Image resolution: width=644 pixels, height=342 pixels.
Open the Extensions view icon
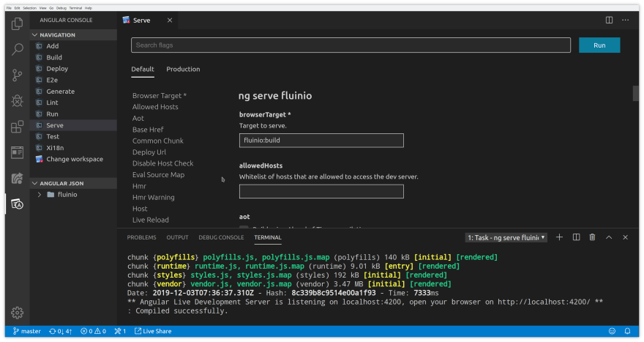pos(17,127)
